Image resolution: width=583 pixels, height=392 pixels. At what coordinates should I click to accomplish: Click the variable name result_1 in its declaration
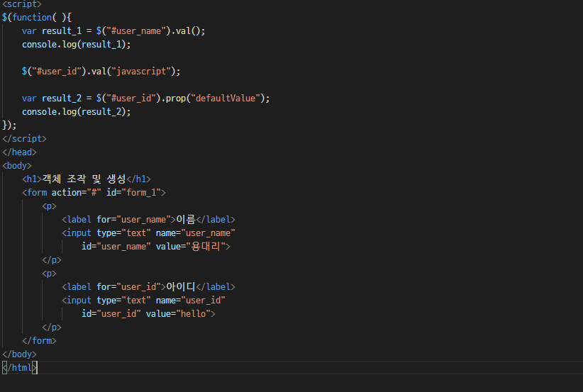[x=62, y=31]
